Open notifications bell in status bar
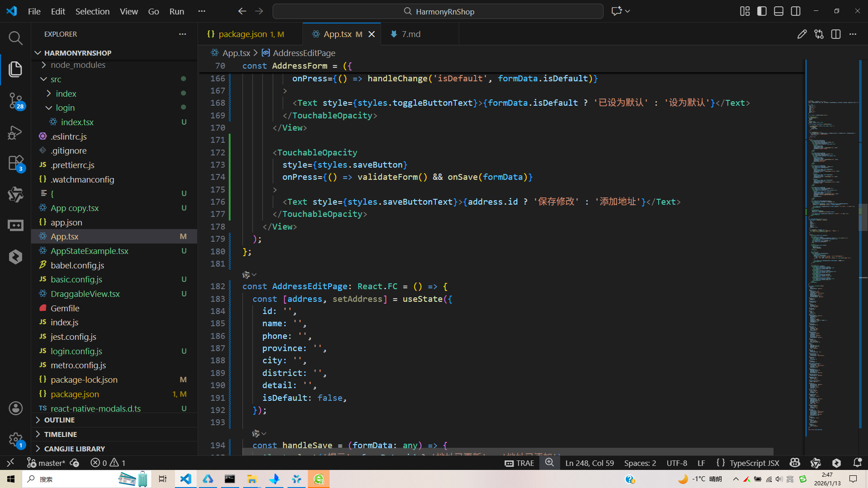868x488 pixels. pyautogui.click(x=857, y=463)
